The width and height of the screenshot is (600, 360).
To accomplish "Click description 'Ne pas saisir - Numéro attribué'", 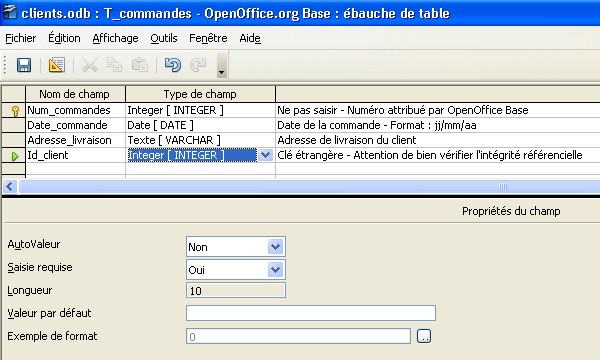I will 403,110.
